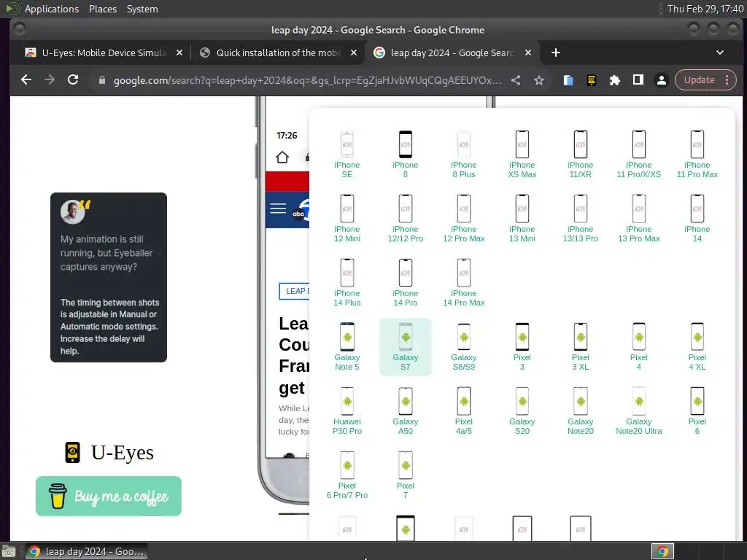This screenshot has height=560, width=747.
Task: Select the Huawei P30 Pro device
Action: click(x=347, y=411)
